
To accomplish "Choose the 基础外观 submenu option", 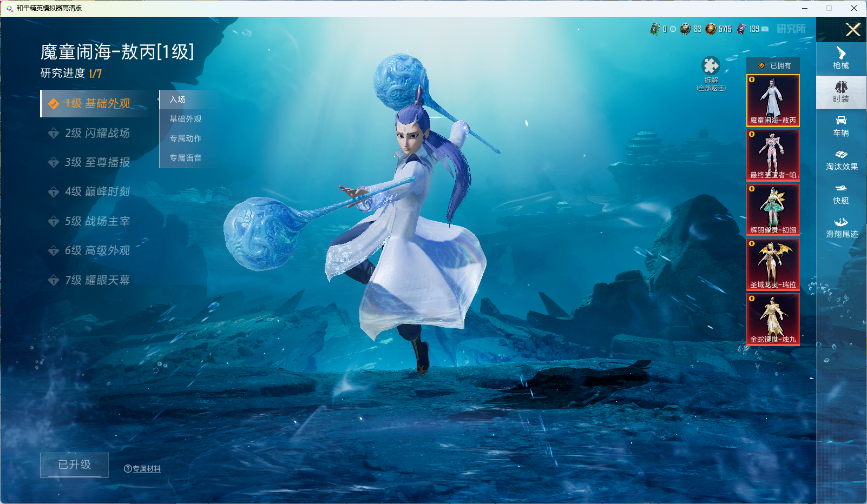I will coord(186,119).
